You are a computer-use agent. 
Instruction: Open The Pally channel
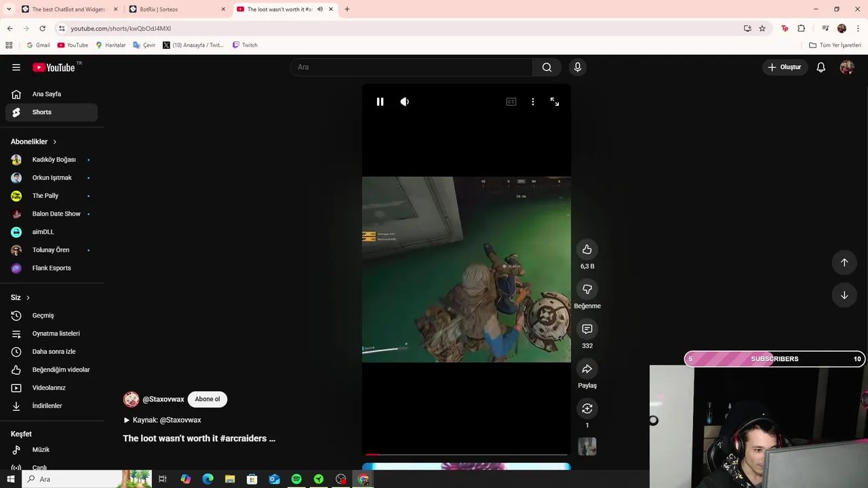click(x=52, y=196)
